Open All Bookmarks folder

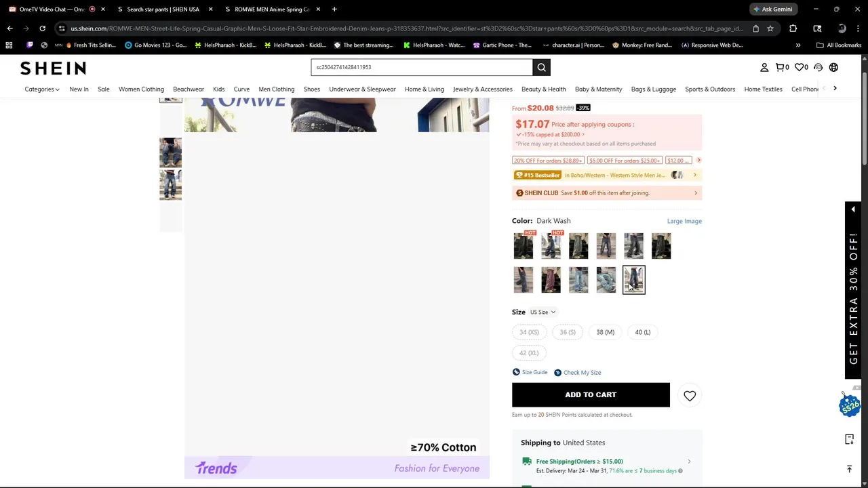click(x=839, y=45)
